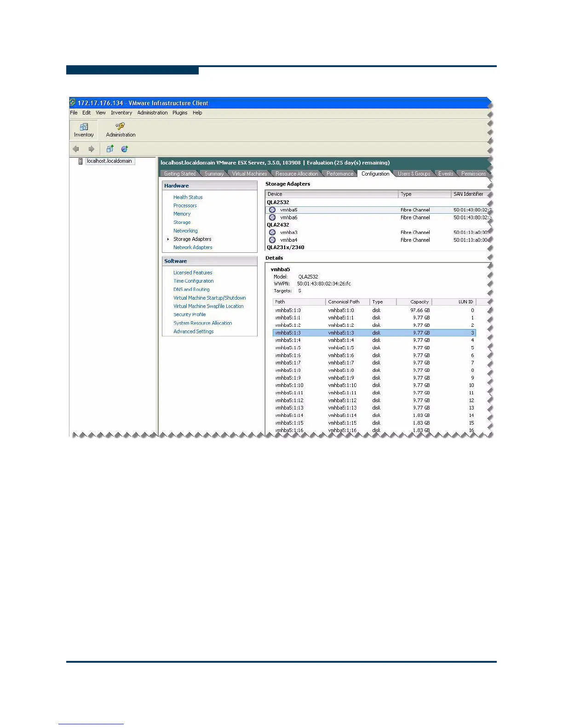Open the Administration toolbar button
The image size is (563, 728).
pos(121,130)
